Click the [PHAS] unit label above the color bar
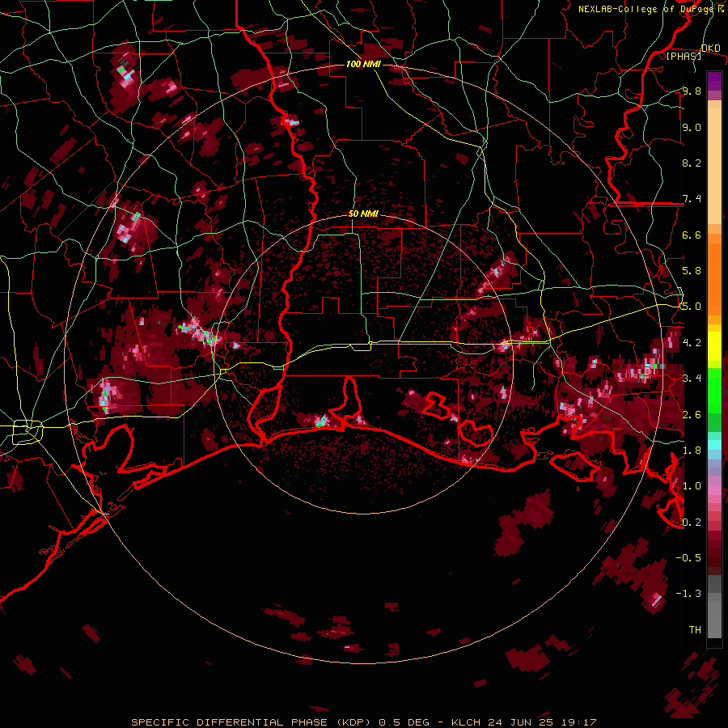This screenshot has height=728, width=728. tap(684, 56)
